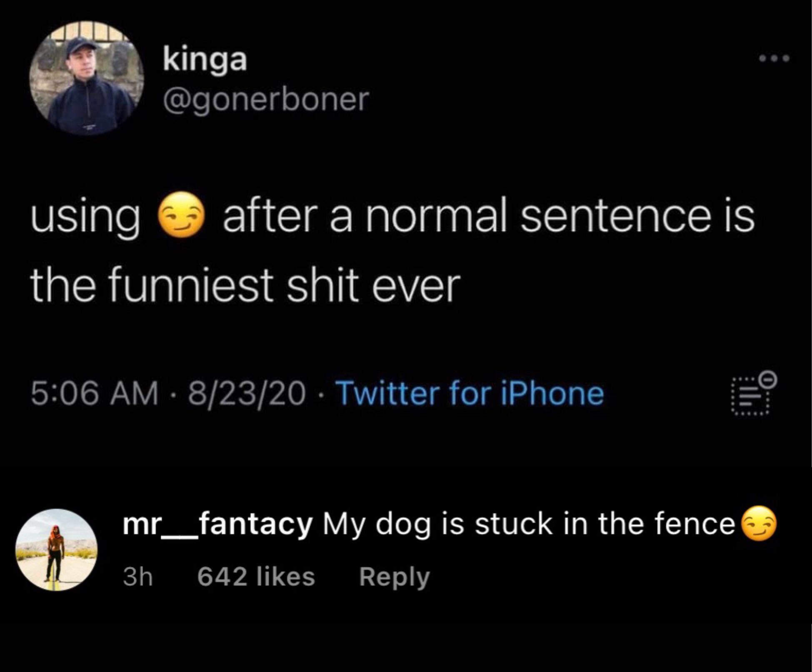Click the word 'dog' in the comment
The image size is (812, 672).
pos(403,524)
